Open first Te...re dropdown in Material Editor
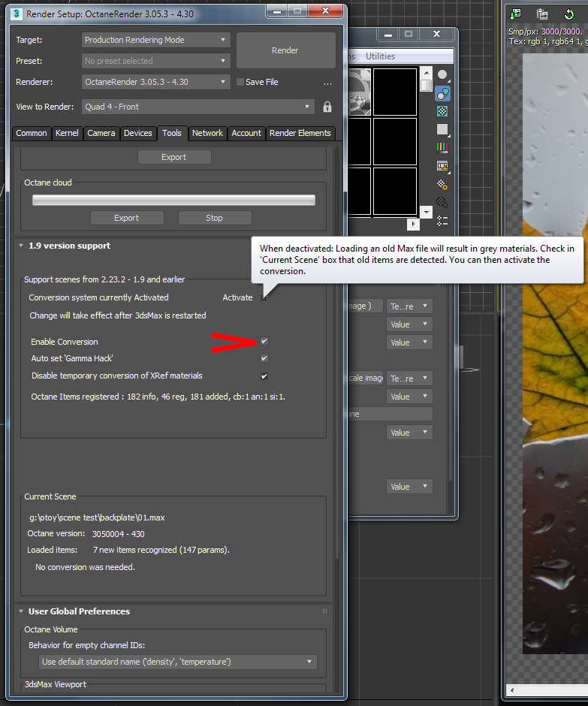 (409, 306)
